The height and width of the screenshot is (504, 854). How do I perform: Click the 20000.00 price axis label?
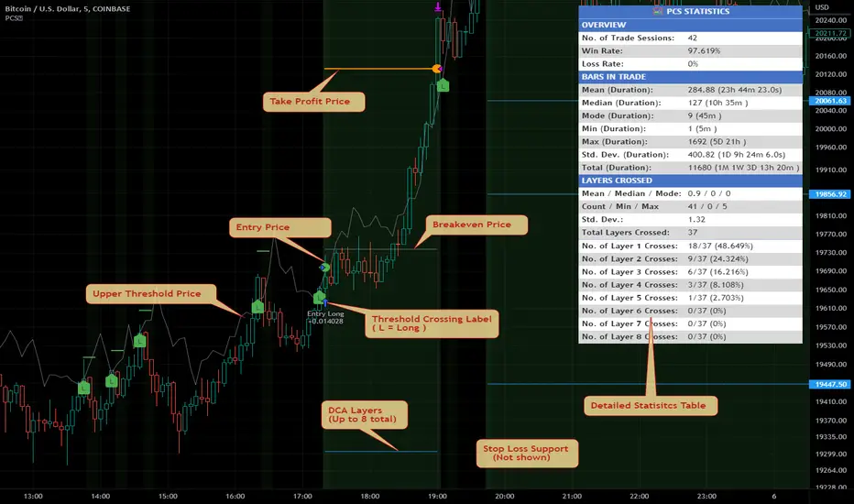click(x=830, y=128)
